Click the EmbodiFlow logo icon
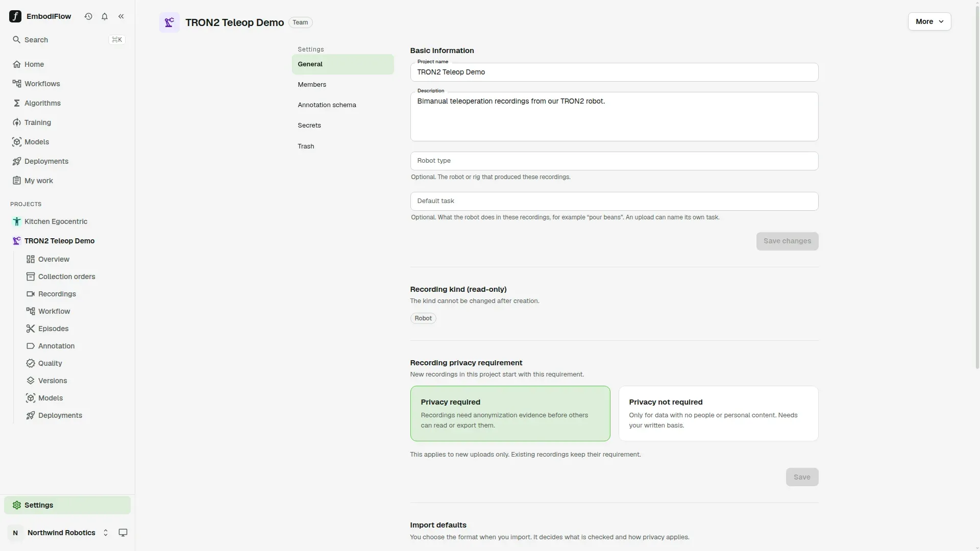 (15, 16)
